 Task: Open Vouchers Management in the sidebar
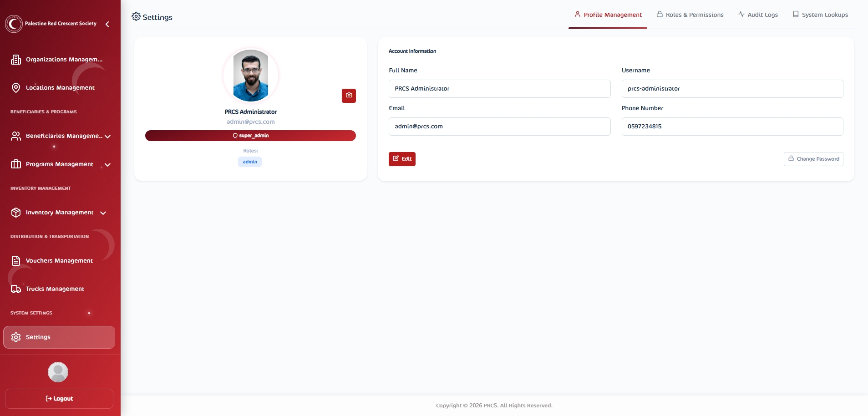(59, 261)
